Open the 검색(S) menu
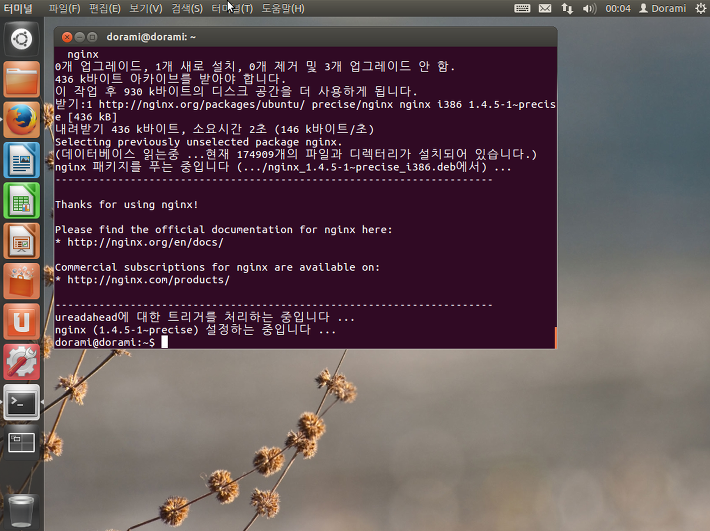The image size is (710, 531). [x=187, y=8]
